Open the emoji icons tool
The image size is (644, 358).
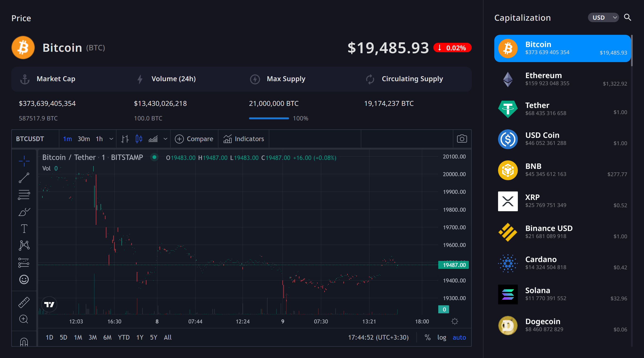click(x=24, y=279)
